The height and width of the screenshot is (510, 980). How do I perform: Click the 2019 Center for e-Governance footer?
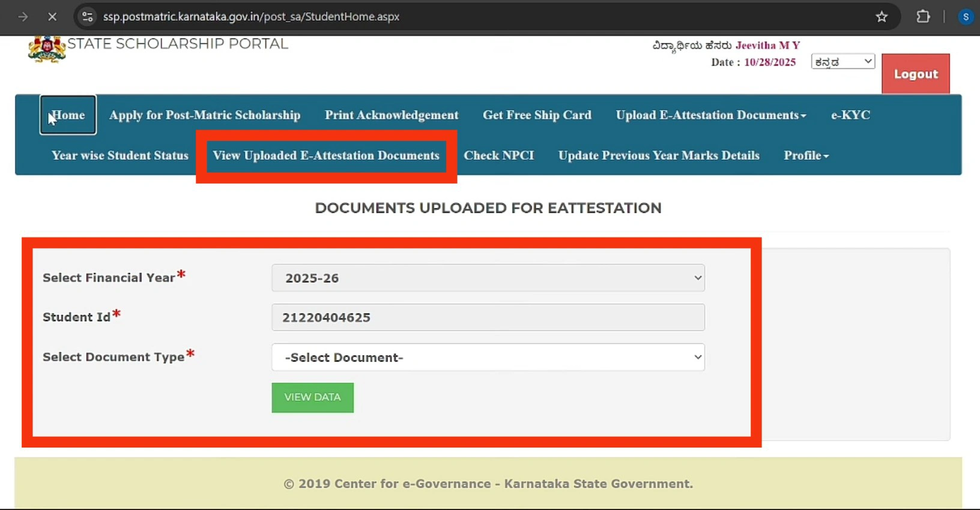[488, 484]
